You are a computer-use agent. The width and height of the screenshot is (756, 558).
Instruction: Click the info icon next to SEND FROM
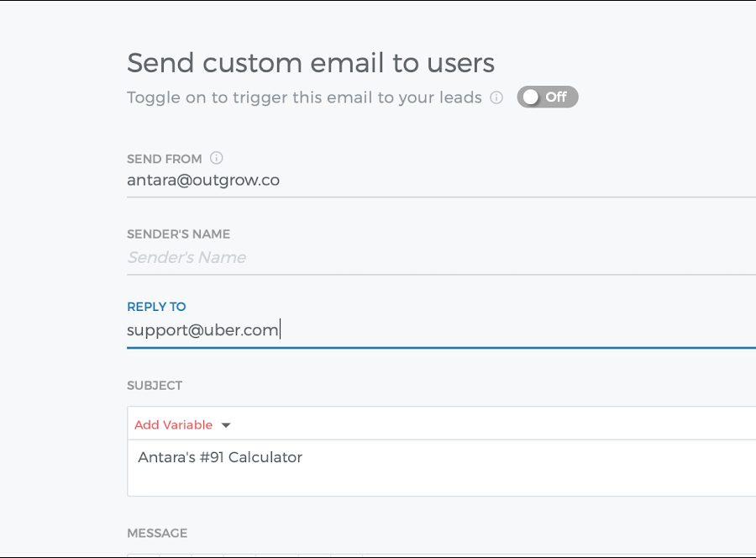[217, 158]
